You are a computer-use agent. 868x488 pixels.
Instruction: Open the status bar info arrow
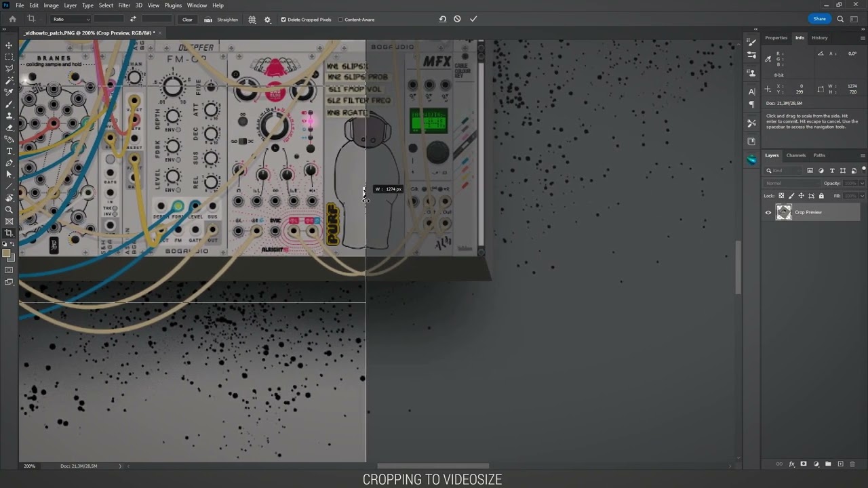click(x=120, y=466)
